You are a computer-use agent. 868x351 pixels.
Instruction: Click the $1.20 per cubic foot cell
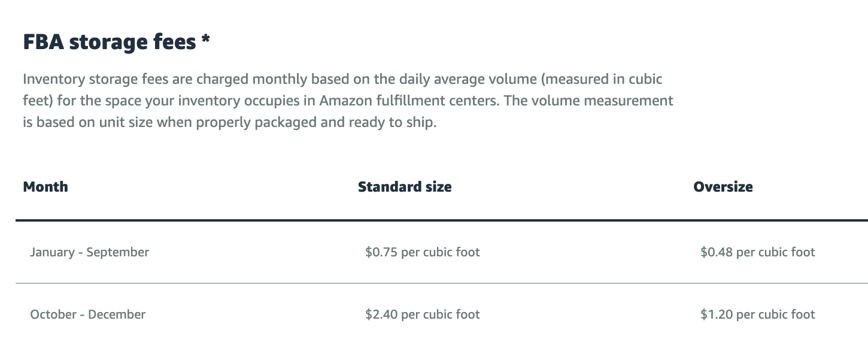758,314
